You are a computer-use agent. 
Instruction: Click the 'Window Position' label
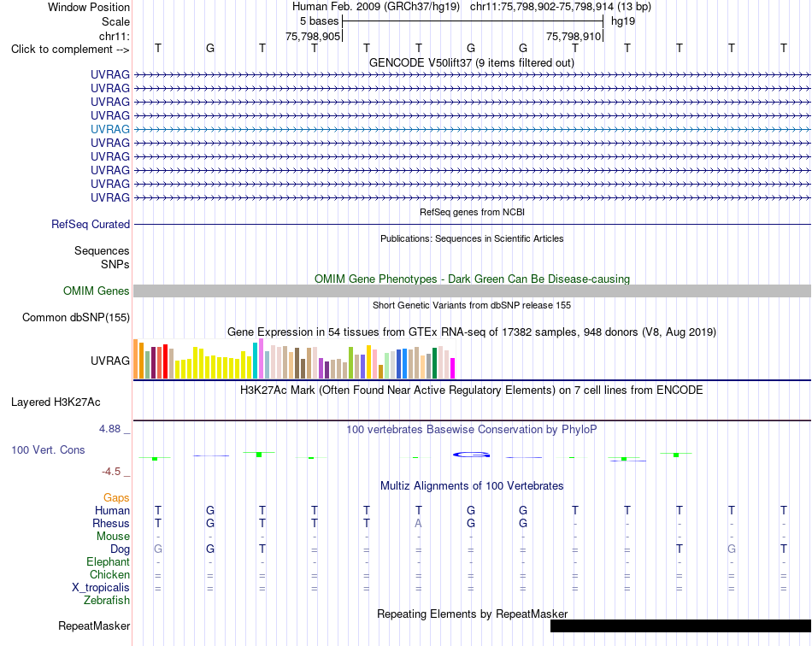89,7
